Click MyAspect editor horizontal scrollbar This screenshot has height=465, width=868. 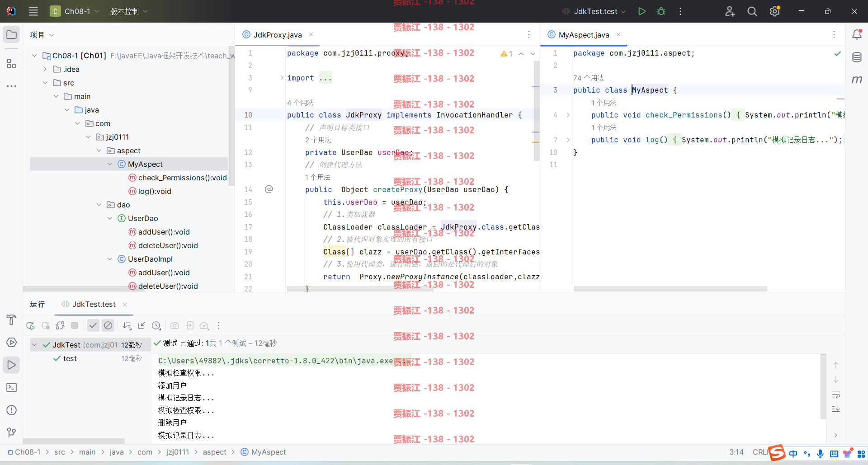pyautogui.click(x=670, y=289)
